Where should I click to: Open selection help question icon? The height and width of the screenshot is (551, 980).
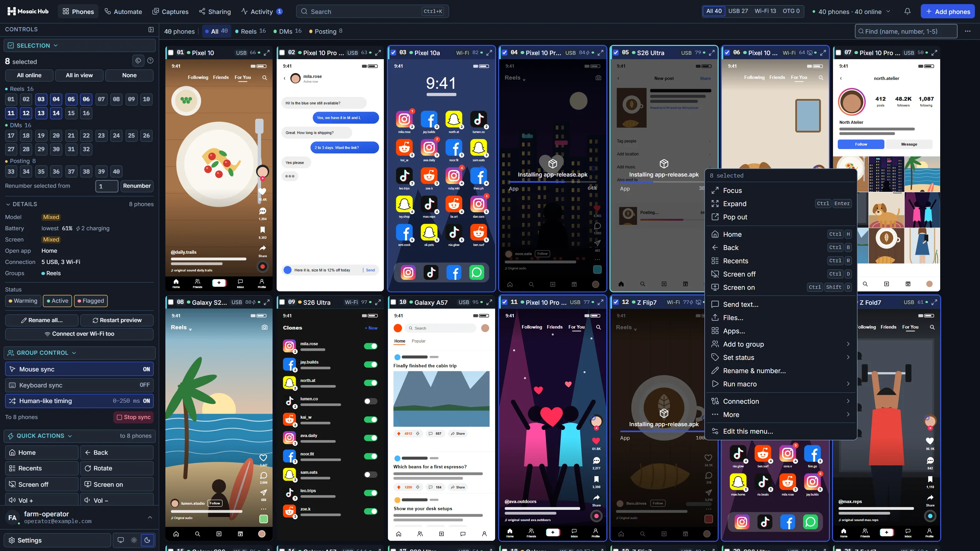(150, 61)
